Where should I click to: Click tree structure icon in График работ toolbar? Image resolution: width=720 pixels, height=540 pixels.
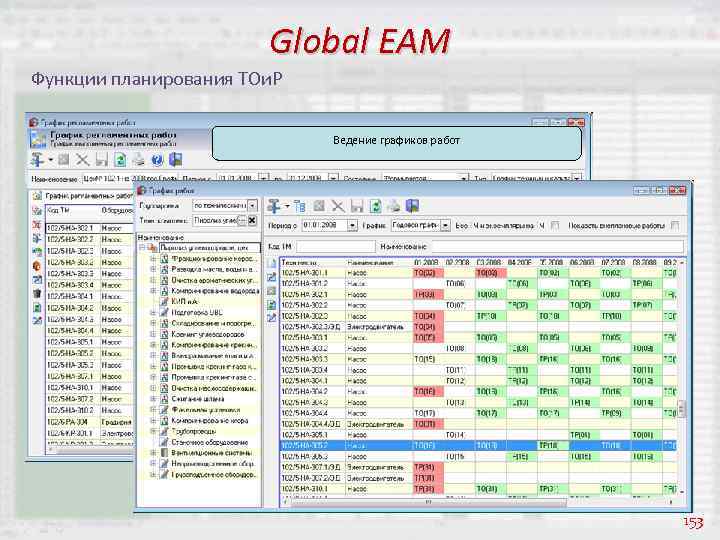tap(300, 206)
